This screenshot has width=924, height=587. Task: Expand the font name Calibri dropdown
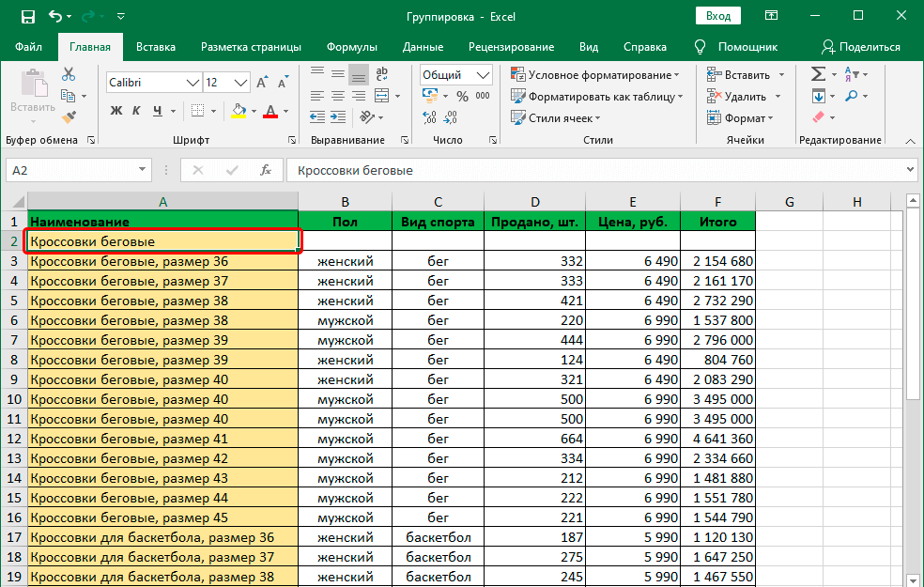[192, 83]
